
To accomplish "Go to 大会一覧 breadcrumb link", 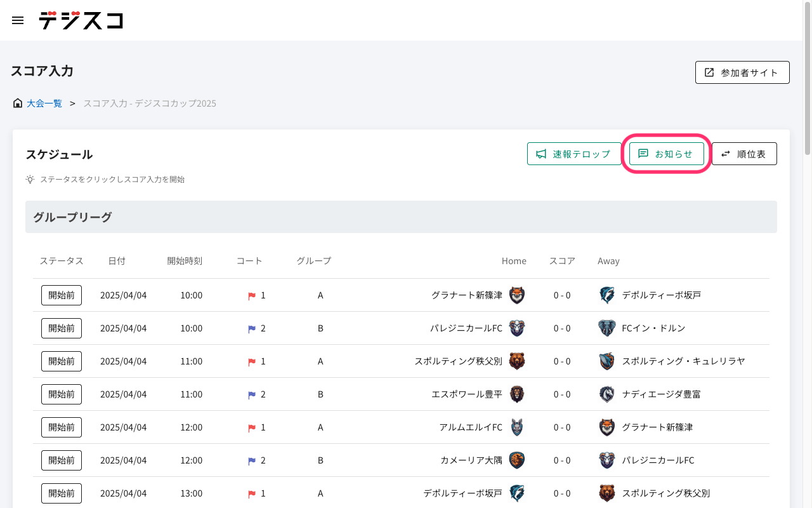I will 44,103.
